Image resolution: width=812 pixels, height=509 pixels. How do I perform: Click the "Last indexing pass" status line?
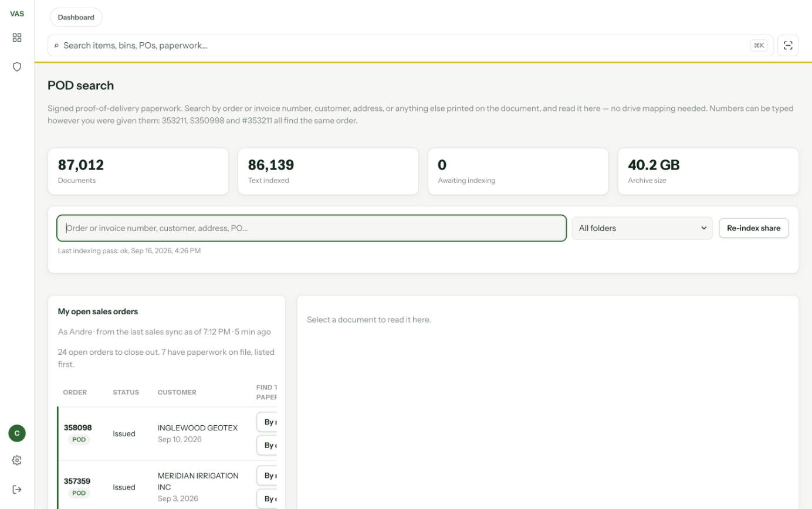point(129,250)
